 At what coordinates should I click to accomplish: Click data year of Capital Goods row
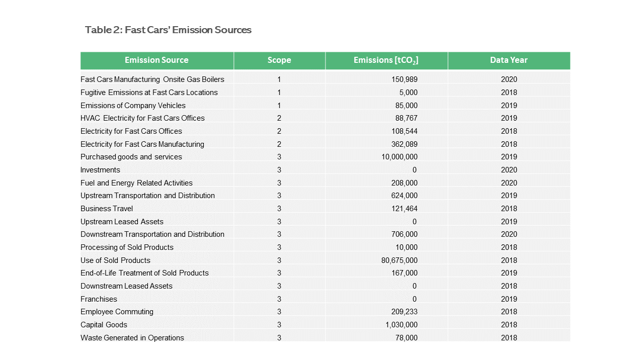509,325
